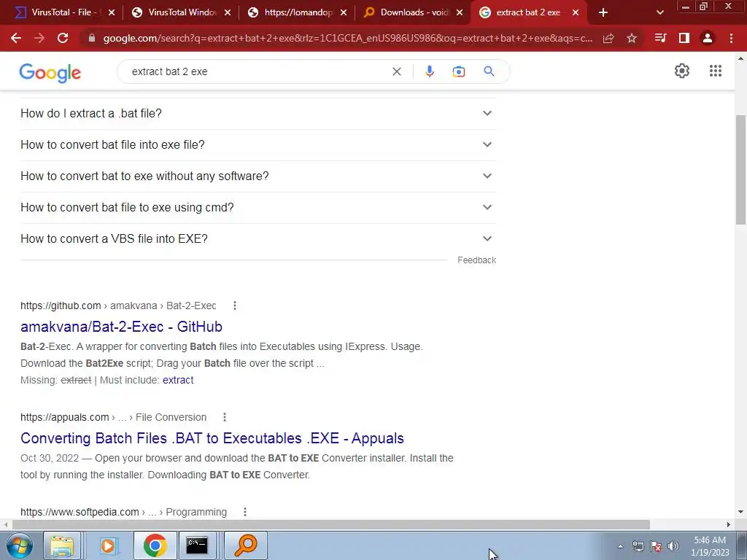
Task: Click the scroll right arrow
Action: [x=729, y=524]
